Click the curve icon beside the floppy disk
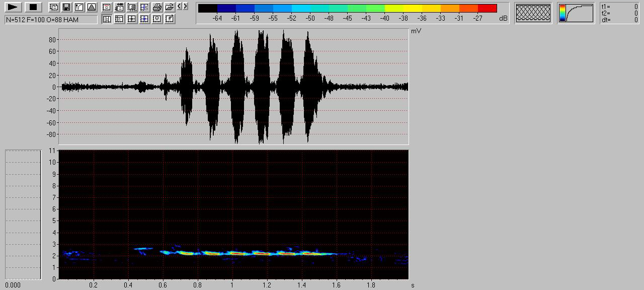The width and height of the screenshot is (644, 290). 78,7
